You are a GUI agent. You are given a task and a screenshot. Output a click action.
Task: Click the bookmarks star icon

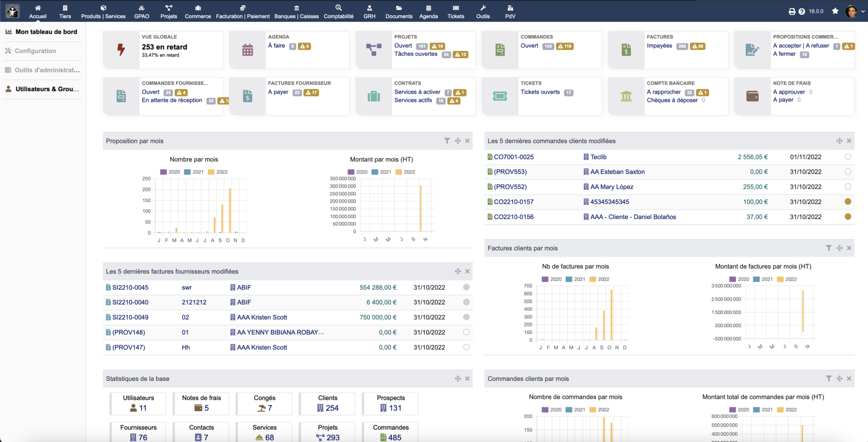point(835,11)
